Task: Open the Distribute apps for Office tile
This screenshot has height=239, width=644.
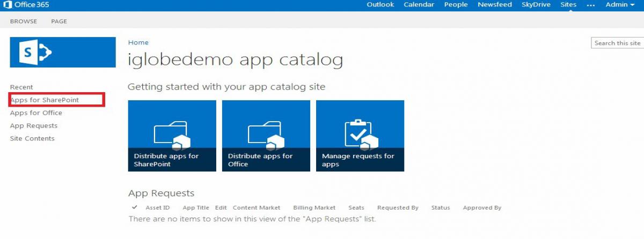Action: pos(266,136)
